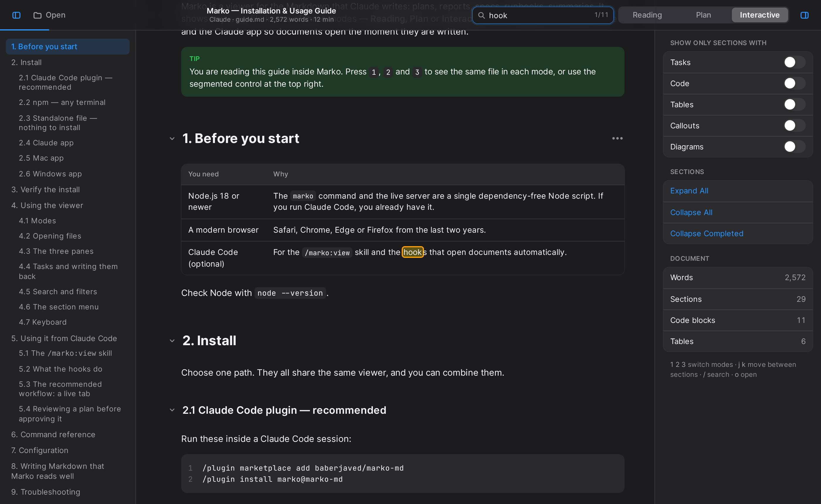This screenshot has height=504, width=821.
Task: Enable the Tasks filter switch
Action: pyautogui.click(x=794, y=62)
